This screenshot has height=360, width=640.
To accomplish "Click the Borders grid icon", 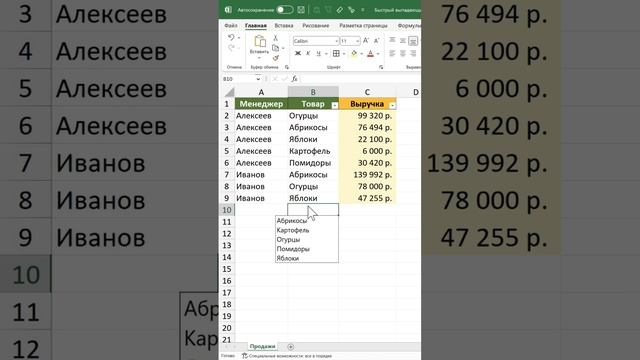I will pyautogui.click(x=336, y=53).
